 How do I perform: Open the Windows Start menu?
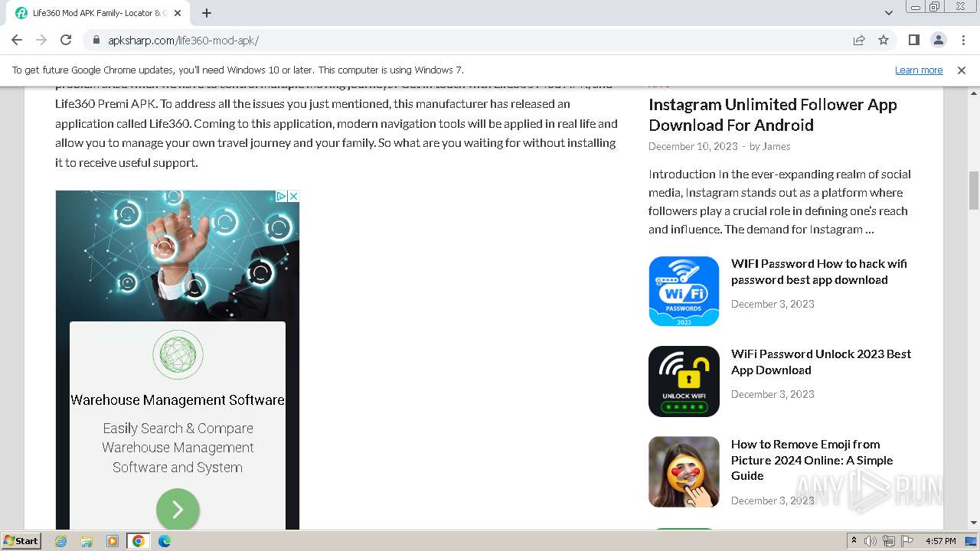(21, 540)
